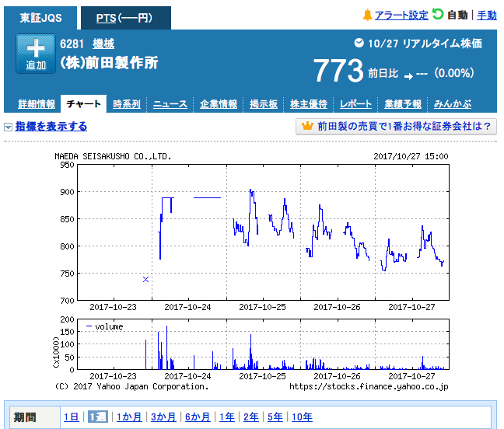Click the stocks.finance.yahoo.co.jp URL text
This screenshot has width=504, height=429.
point(369,386)
